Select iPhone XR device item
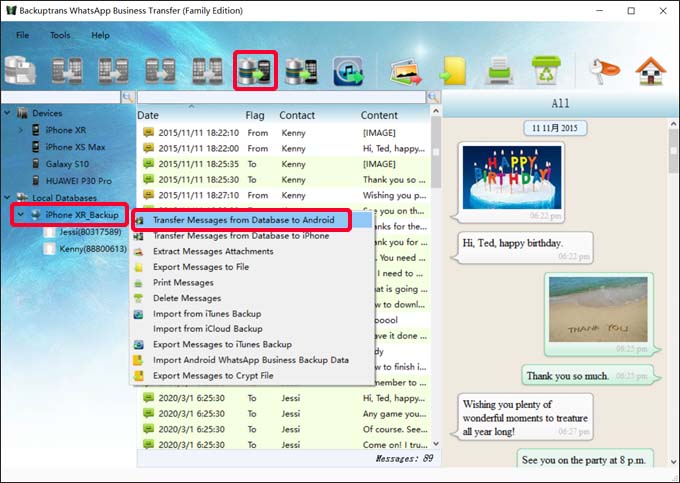680x483 pixels. (65, 130)
